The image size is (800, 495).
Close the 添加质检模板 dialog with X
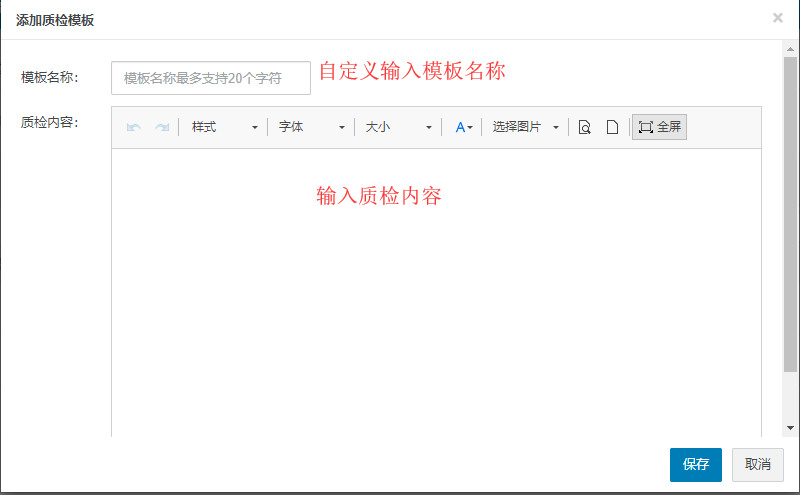pos(778,18)
